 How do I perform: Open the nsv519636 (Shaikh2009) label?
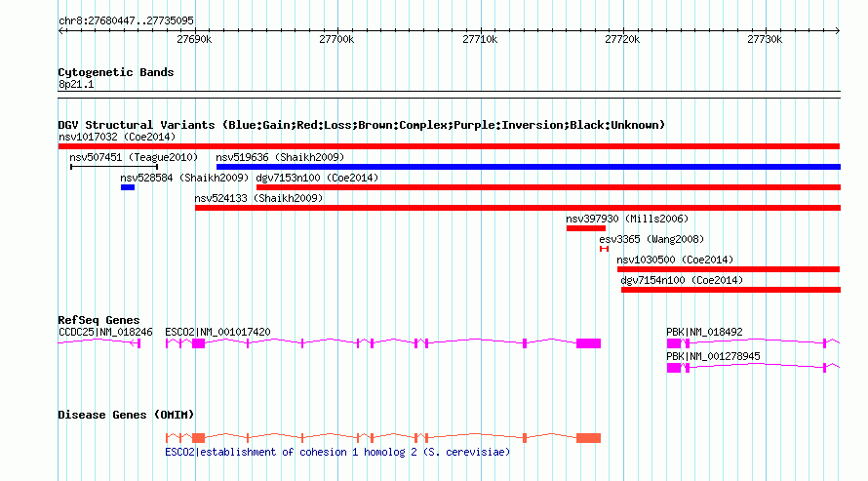[280, 157]
